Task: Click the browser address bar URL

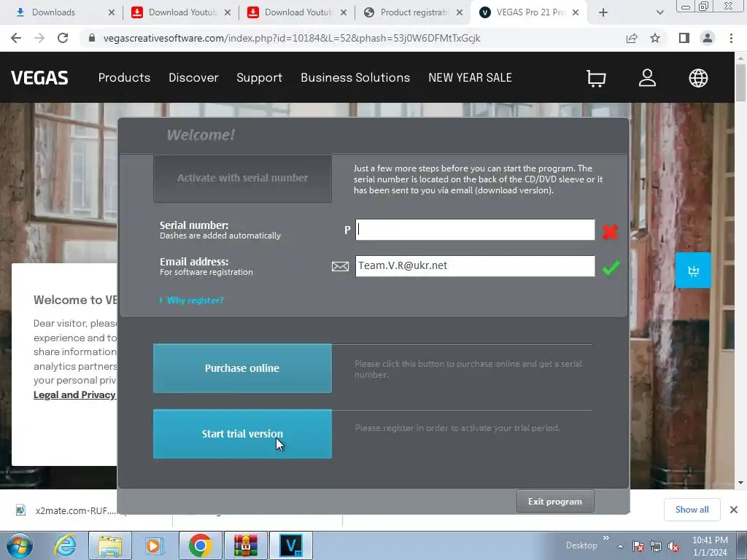Action: click(x=292, y=38)
